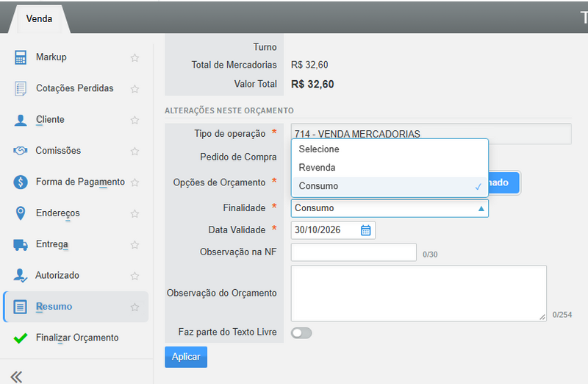Star the Forma de Pagamento entry
This screenshot has width=588, height=384.
[135, 182]
